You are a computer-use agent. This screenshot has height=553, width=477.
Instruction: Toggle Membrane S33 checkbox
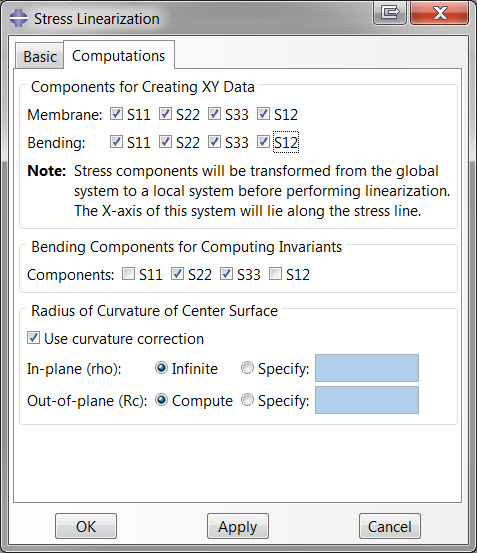pos(214,114)
